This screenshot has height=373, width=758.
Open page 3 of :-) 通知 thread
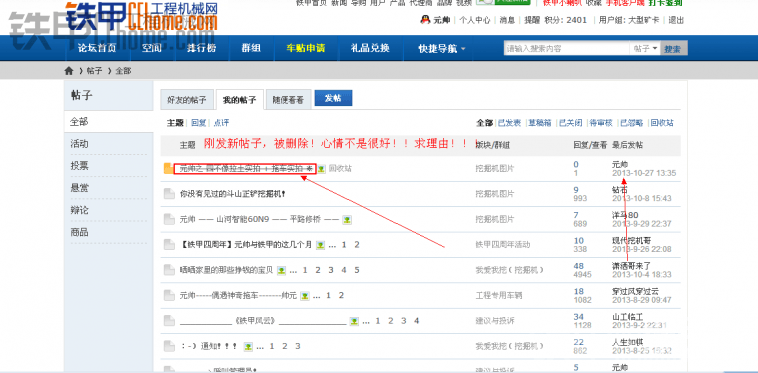tap(298, 346)
